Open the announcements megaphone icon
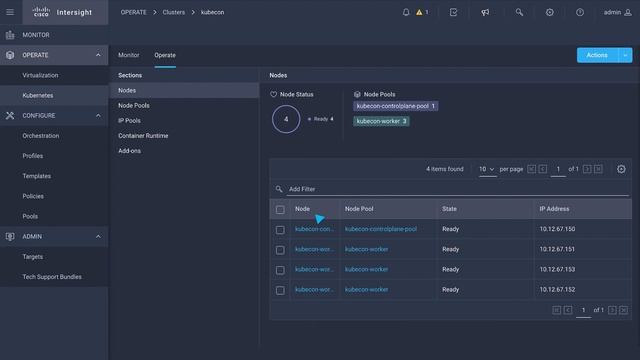 (485, 12)
